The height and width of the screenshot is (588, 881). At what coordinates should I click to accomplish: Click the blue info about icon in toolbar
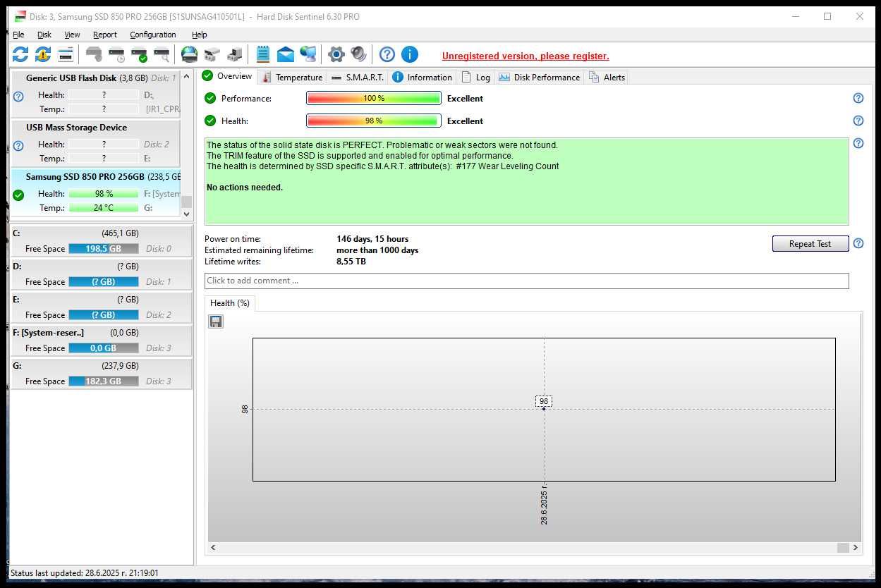409,54
